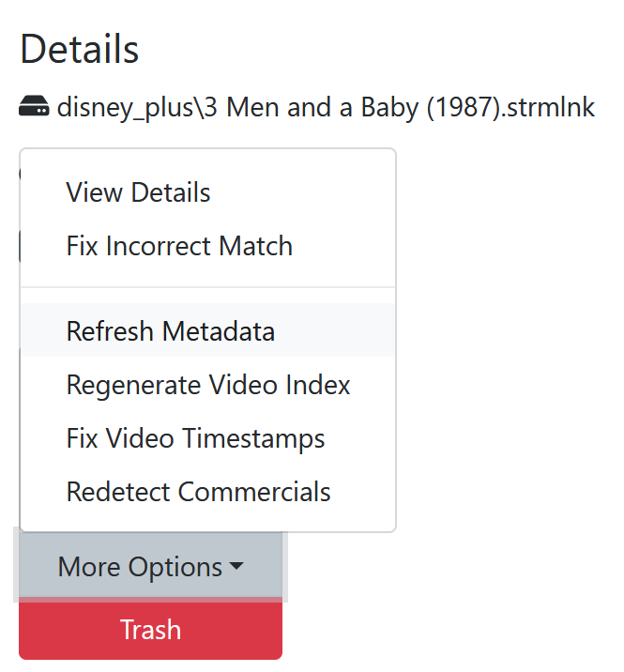The width and height of the screenshot is (624, 672).
Task: Click the hard drive icon beside the file path
Action: [x=35, y=108]
